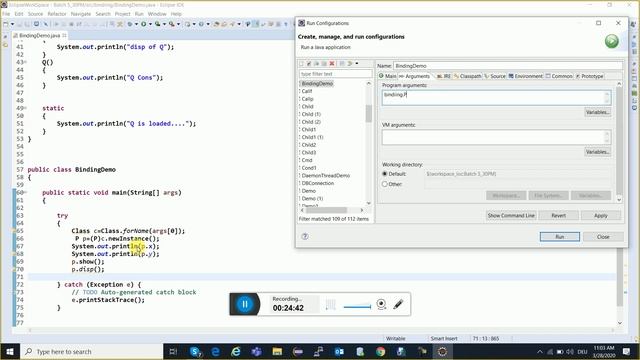This screenshot has width=640, height=360.
Task: Click the Revert button
Action: 558,216
